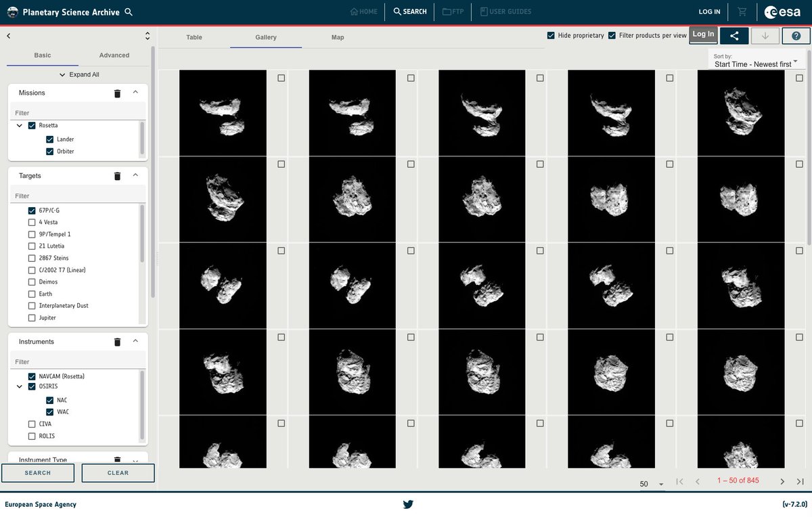
Task: Toggle the Hide proprietary checkbox
Action: tap(551, 35)
